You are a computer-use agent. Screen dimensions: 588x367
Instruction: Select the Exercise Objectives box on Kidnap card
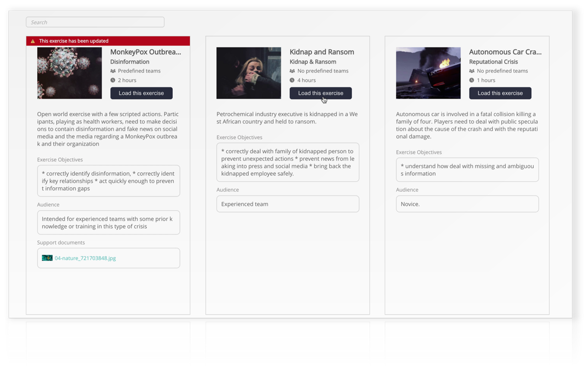(x=288, y=162)
